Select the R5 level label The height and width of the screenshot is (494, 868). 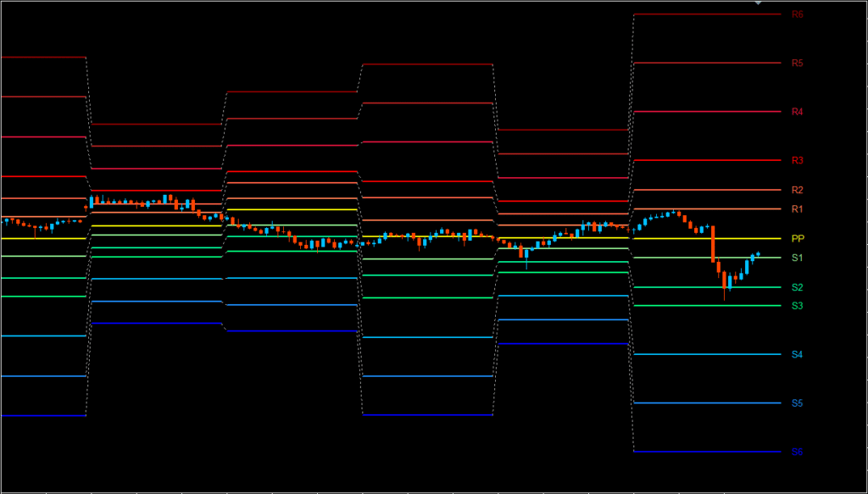pos(797,64)
